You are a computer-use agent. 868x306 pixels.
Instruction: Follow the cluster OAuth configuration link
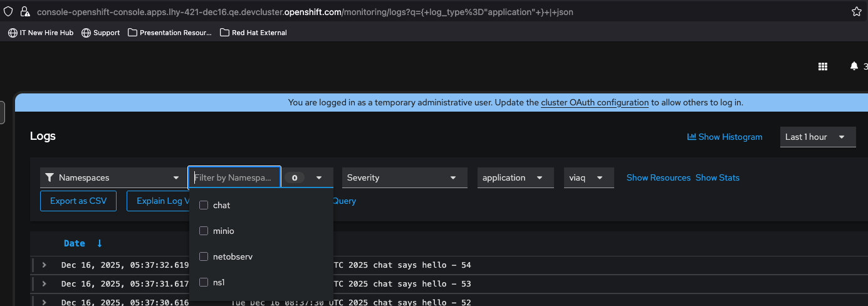click(594, 102)
